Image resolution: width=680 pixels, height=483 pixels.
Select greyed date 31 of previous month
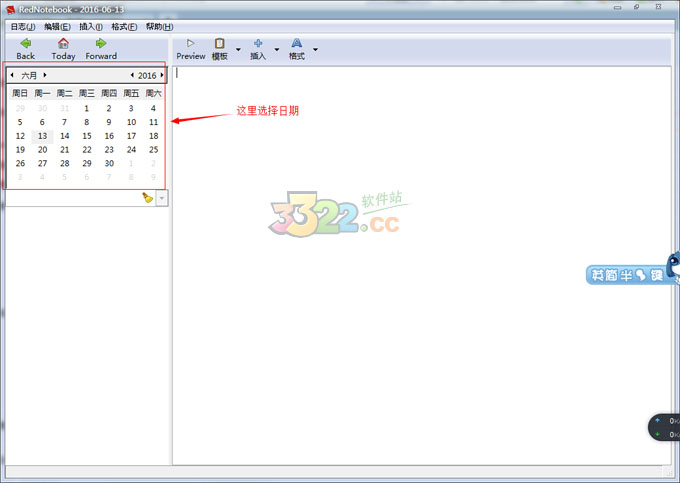[x=65, y=108]
